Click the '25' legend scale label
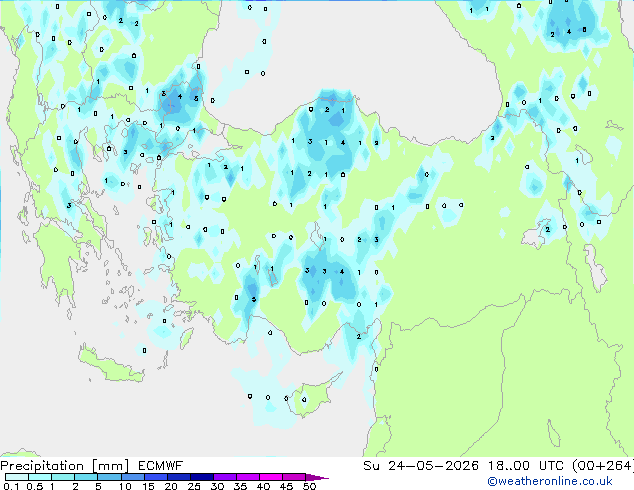 click(194, 486)
